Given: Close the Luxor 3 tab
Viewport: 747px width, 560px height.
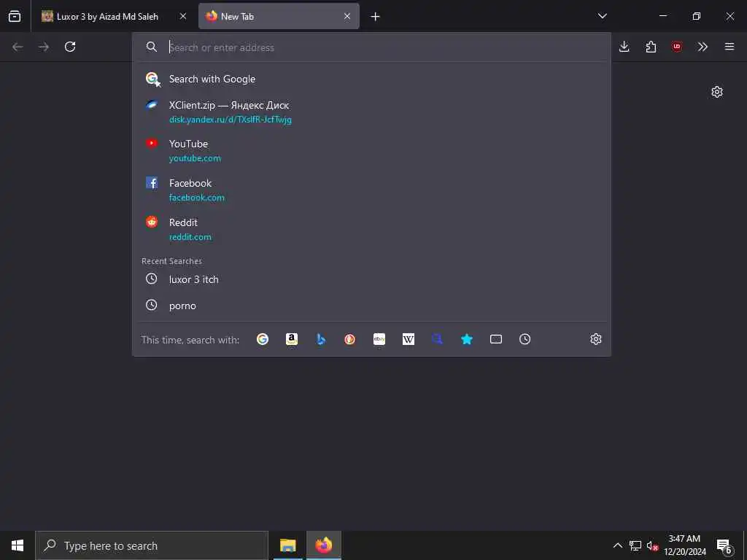Looking at the screenshot, I should pos(183,16).
